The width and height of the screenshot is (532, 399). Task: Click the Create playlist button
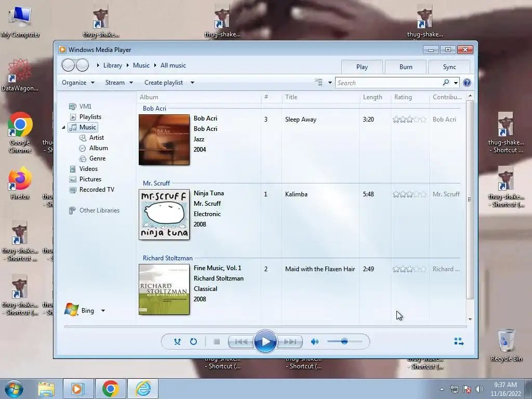[x=164, y=83]
